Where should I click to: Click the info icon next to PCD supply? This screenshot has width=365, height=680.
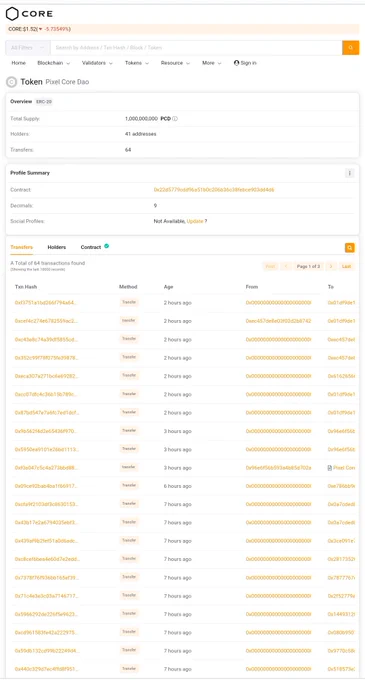[175, 118]
